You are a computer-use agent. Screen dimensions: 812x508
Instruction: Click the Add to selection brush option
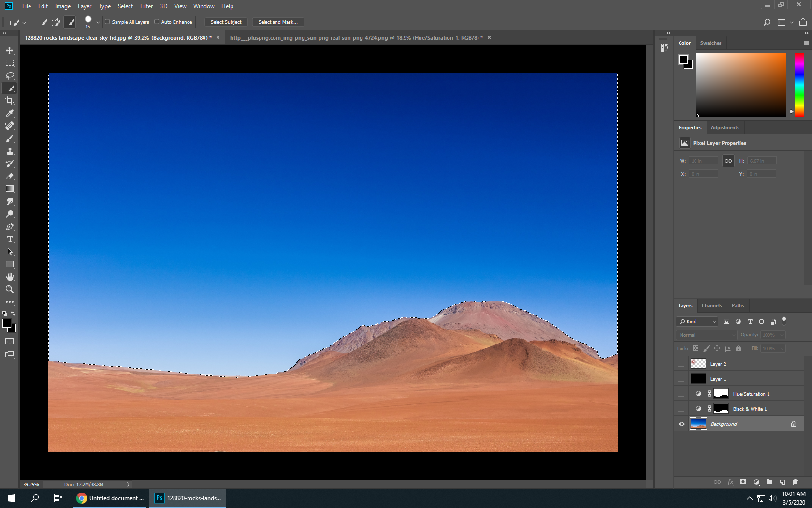coord(56,22)
